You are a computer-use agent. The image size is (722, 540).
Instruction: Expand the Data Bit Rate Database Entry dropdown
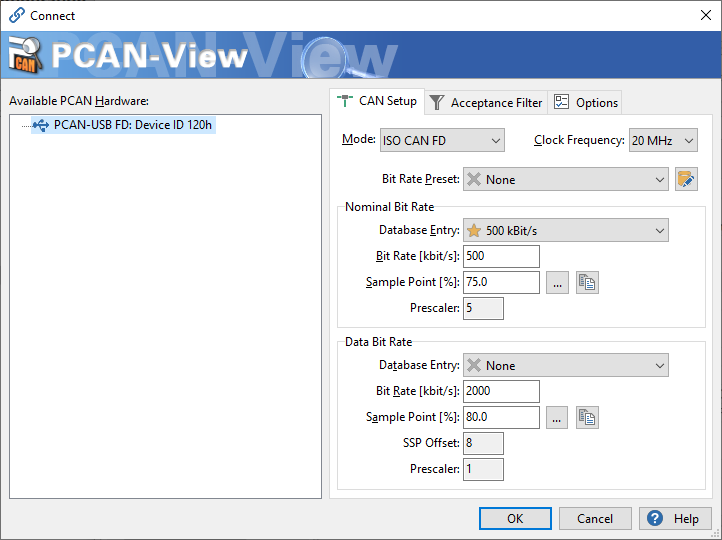pos(565,365)
